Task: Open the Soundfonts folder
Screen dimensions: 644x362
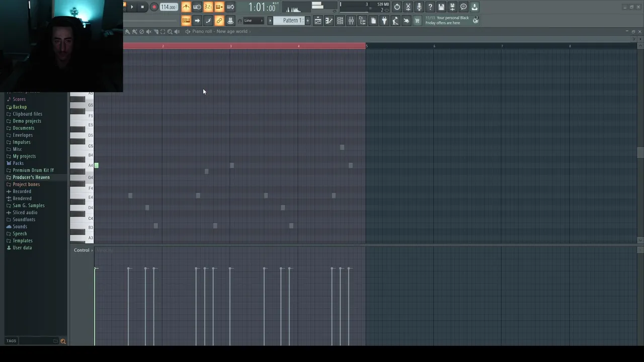Action: [24, 220]
